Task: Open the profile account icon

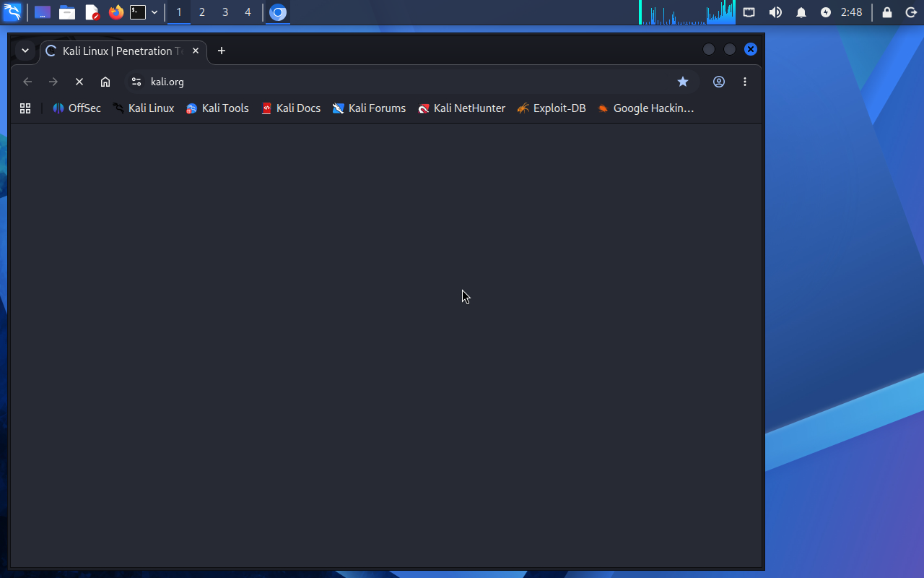Action: pyautogui.click(x=719, y=82)
